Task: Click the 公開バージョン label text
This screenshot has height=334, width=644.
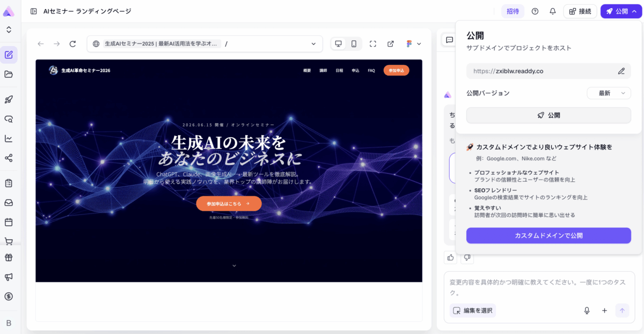Action: (488, 93)
